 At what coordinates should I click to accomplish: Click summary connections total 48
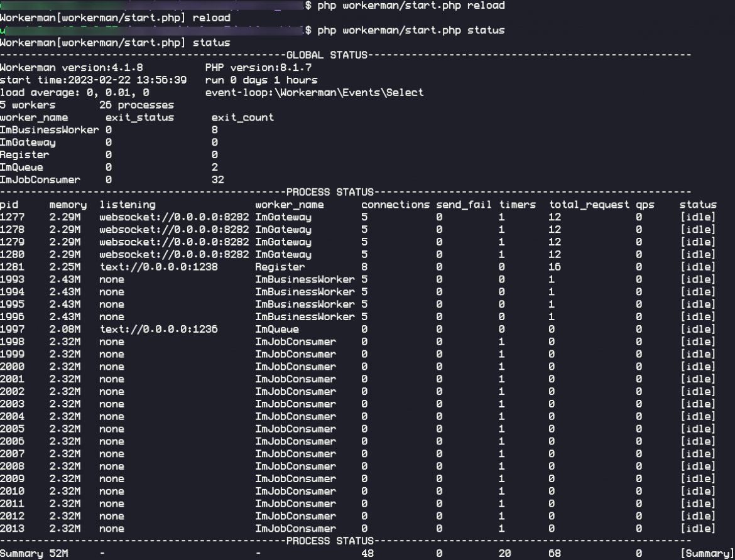(367, 554)
